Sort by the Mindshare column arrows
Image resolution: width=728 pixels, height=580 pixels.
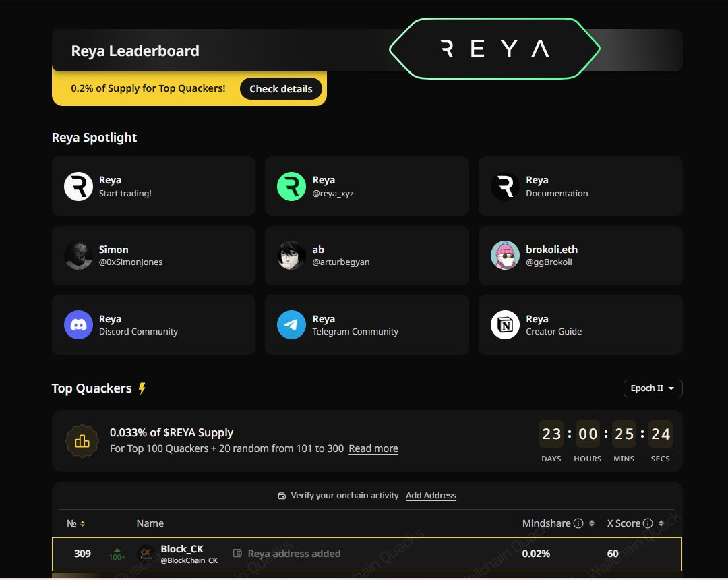pos(592,523)
